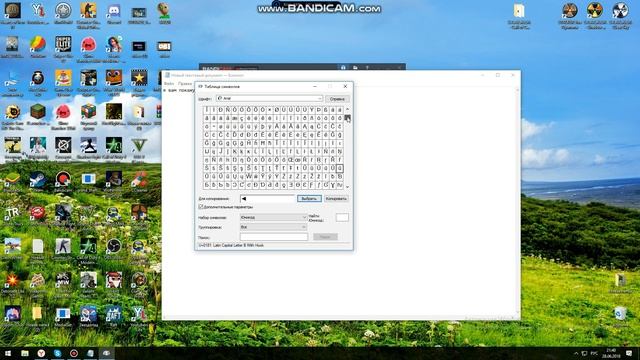Click the character grid scroll-down arrow
640x360 pixels.
347,187
